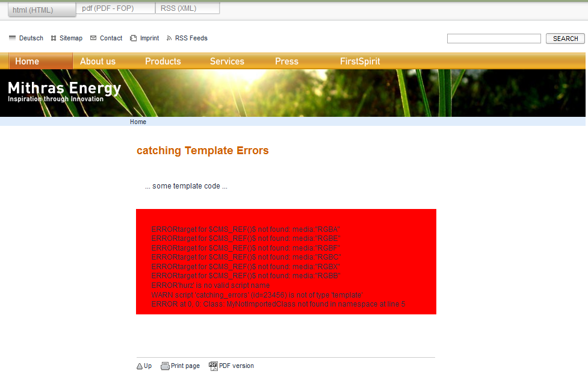Click the error line mentioning media:"RGBE"

point(246,238)
